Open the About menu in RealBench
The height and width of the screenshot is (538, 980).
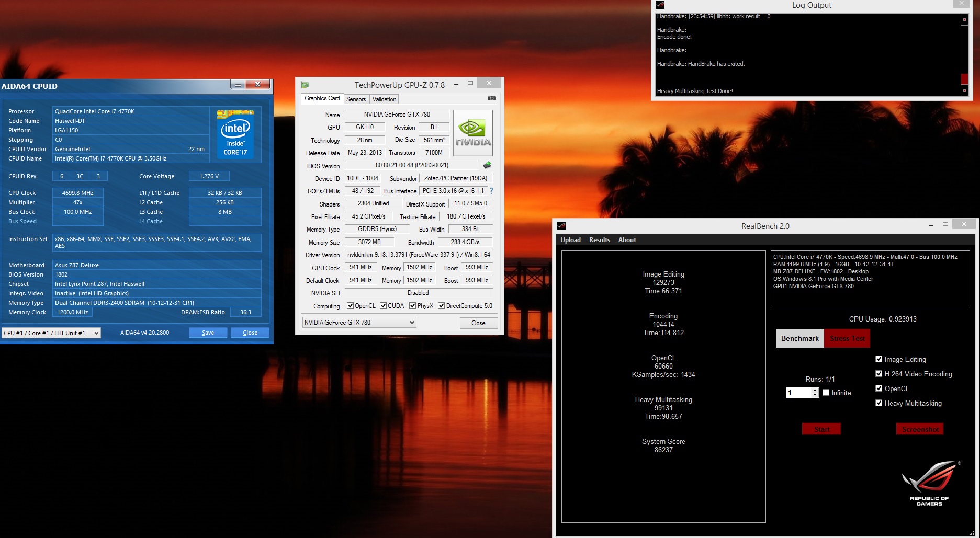point(627,240)
